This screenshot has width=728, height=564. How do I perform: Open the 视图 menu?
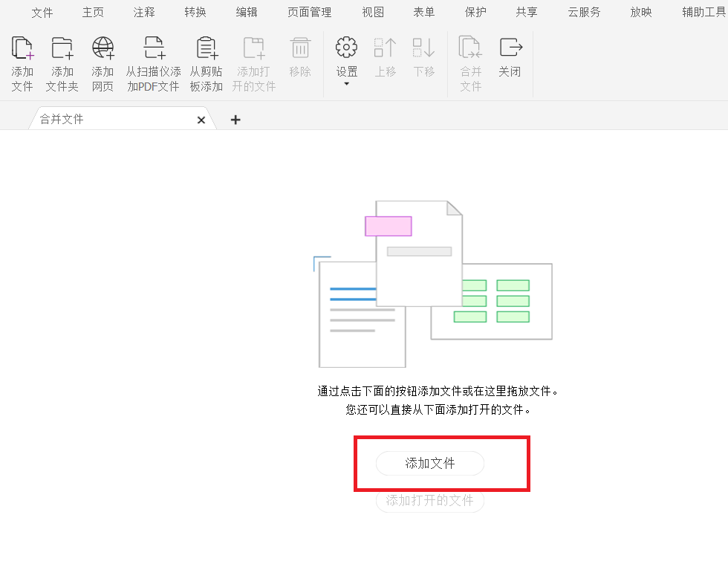coord(373,12)
